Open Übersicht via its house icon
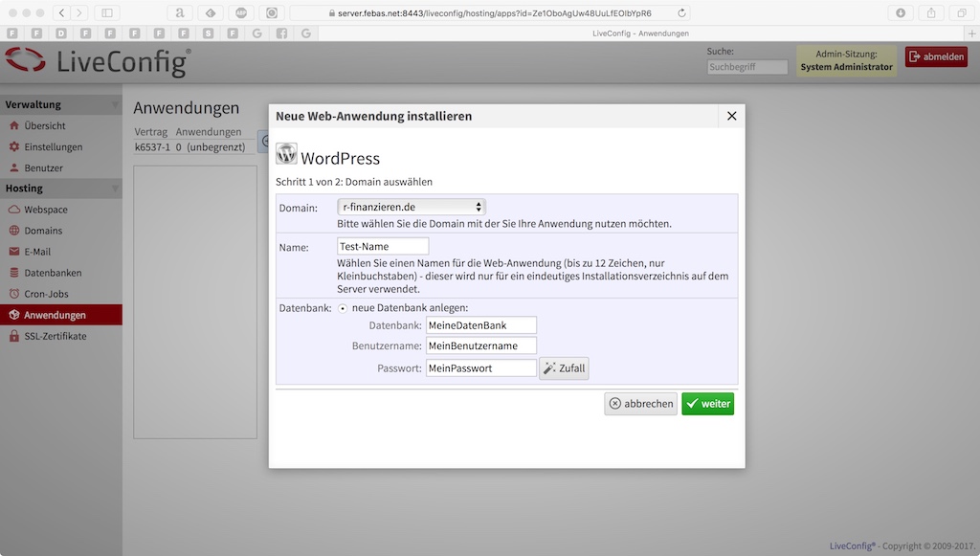The width and height of the screenshot is (980, 556). [14, 125]
